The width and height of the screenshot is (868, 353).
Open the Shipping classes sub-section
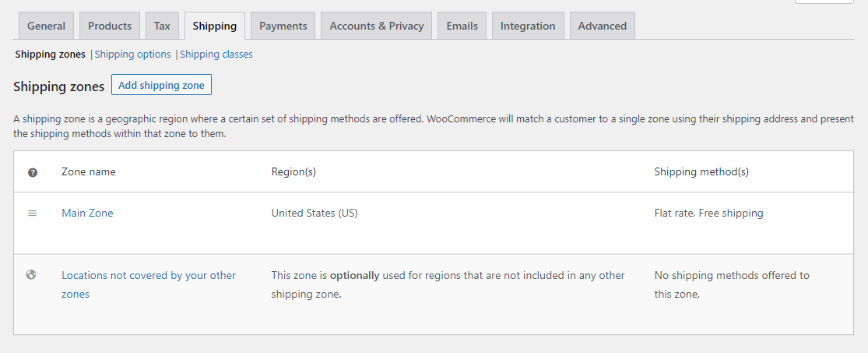click(216, 55)
